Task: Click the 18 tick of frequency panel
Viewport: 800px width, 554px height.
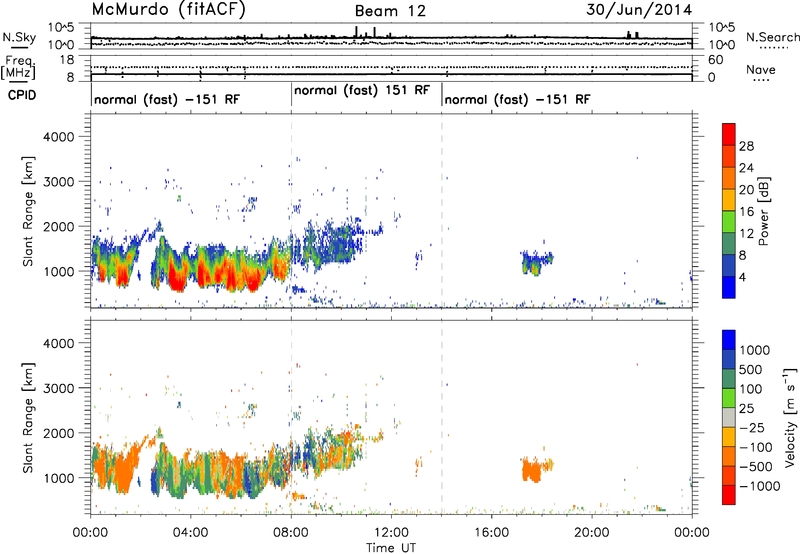Action: click(x=67, y=60)
